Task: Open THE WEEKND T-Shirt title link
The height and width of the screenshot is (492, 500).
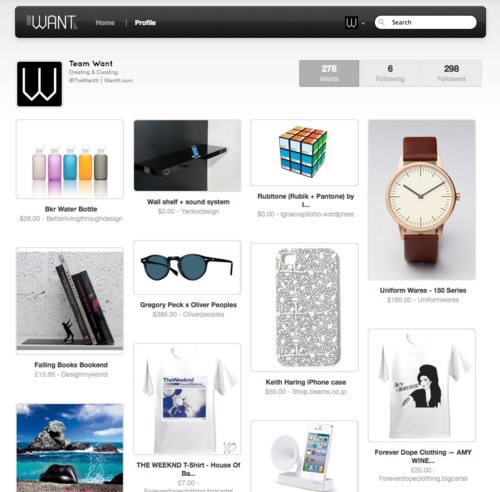Action: click(x=188, y=469)
